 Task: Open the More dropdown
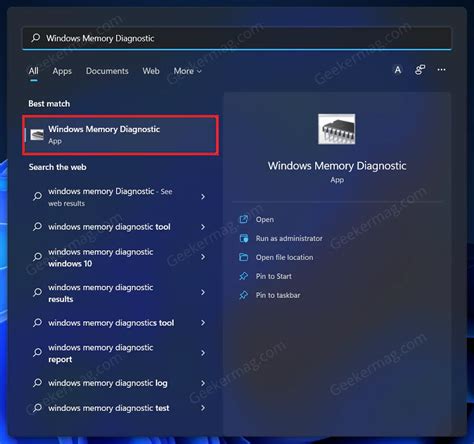(x=187, y=71)
